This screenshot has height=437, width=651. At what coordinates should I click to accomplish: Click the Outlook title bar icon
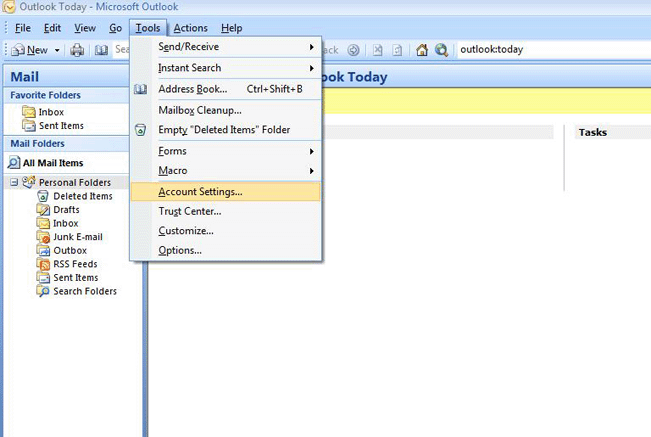click(8, 7)
